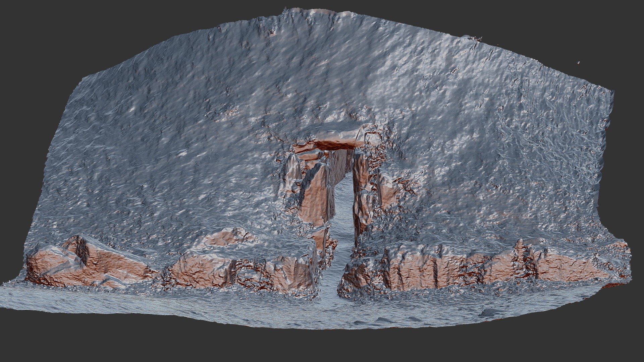Viewport: 644px width, 362px height.
Task: Click the dark background below the model
Action: [x=322, y=345]
